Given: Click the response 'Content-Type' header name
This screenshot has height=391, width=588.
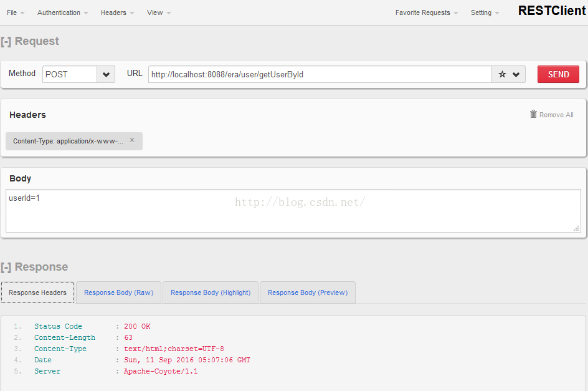Looking at the screenshot, I should (x=60, y=349).
